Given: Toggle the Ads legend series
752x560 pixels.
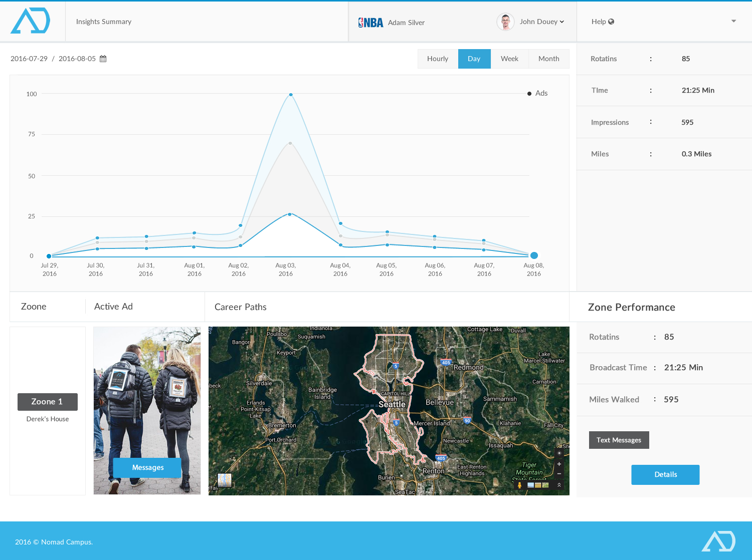Looking at the screenshot, I should click(537, 93).
